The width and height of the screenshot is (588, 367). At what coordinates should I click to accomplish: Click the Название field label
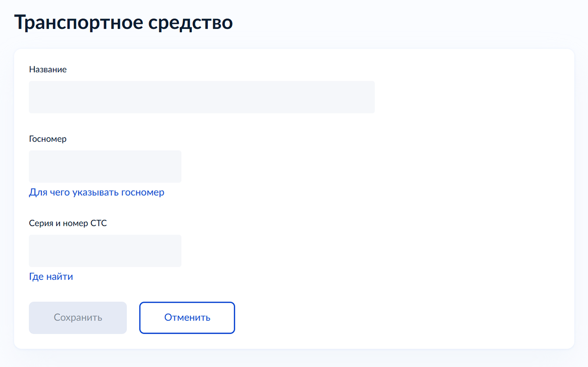(48, 69)
